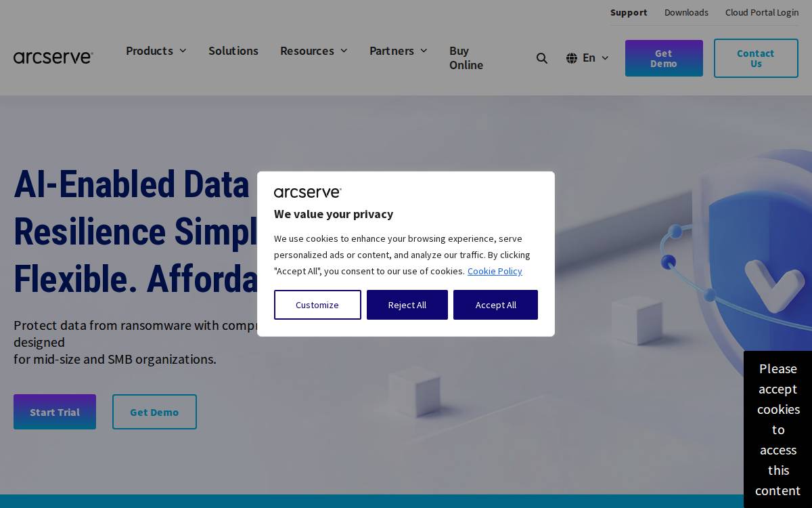Image resolution: width=812 pixels, height=508 pixels.
Task: Click Customize in the cookie dialog
Action: click(317, 305)
